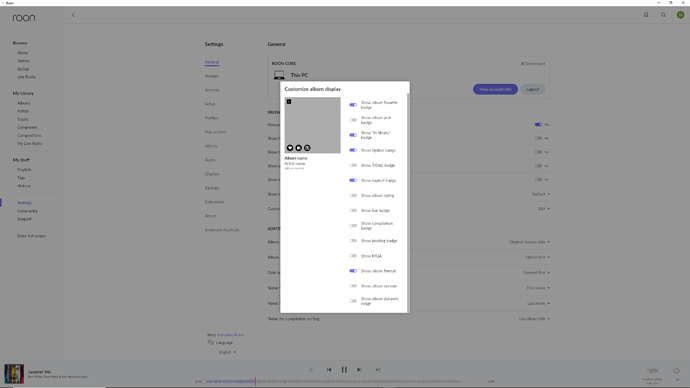Open Albums in My Library
This screenshot has width=690, height=388.
coord(24,103)
